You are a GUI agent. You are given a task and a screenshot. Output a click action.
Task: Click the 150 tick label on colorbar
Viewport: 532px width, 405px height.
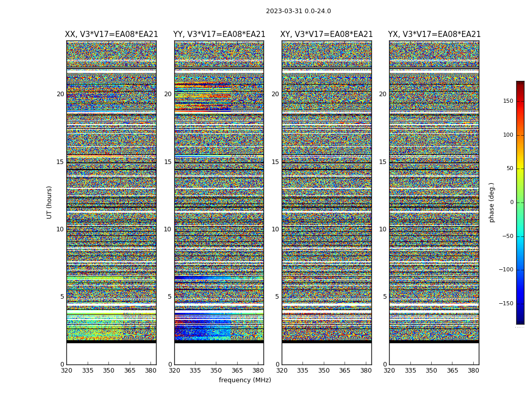tap(508, 101)
